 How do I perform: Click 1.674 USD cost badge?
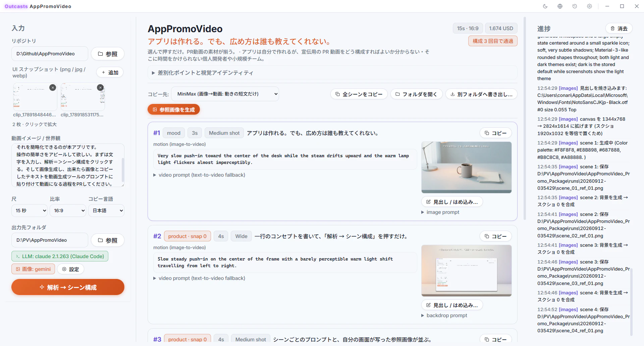point(501,28)
